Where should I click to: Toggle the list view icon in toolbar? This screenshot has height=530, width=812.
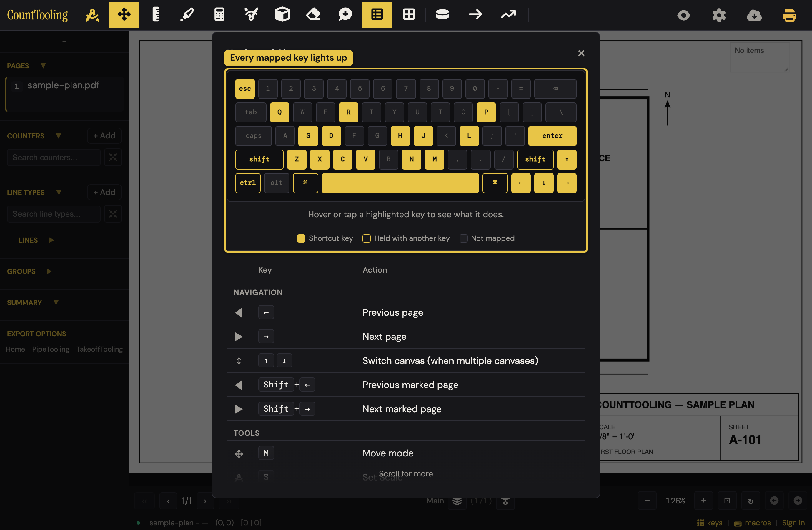[x=377, y=15]
